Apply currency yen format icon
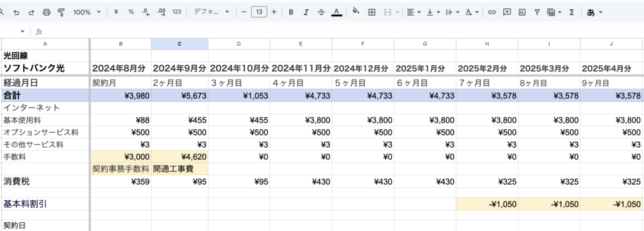This screenshot has height=231, width=644. [116, 13]
